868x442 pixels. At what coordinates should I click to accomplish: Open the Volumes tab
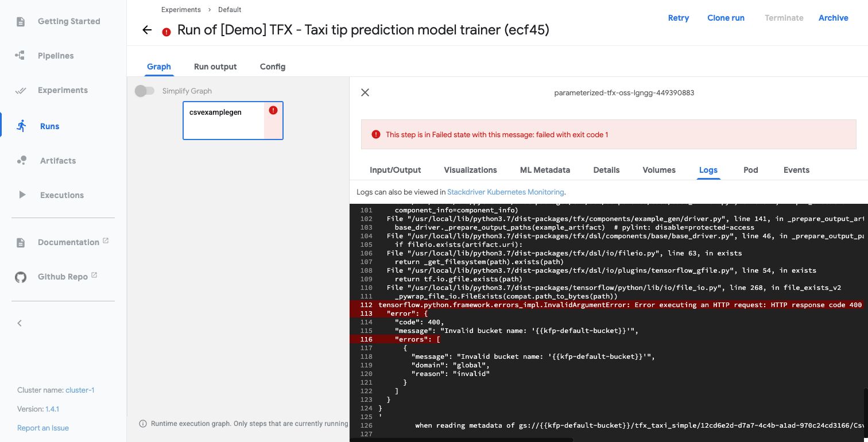tap(659, 170)
